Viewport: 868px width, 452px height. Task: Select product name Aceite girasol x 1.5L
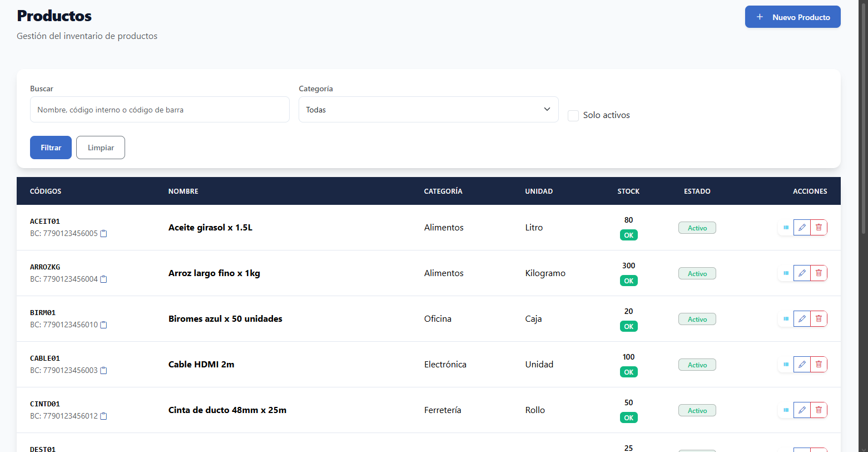(x=210, y=228)
